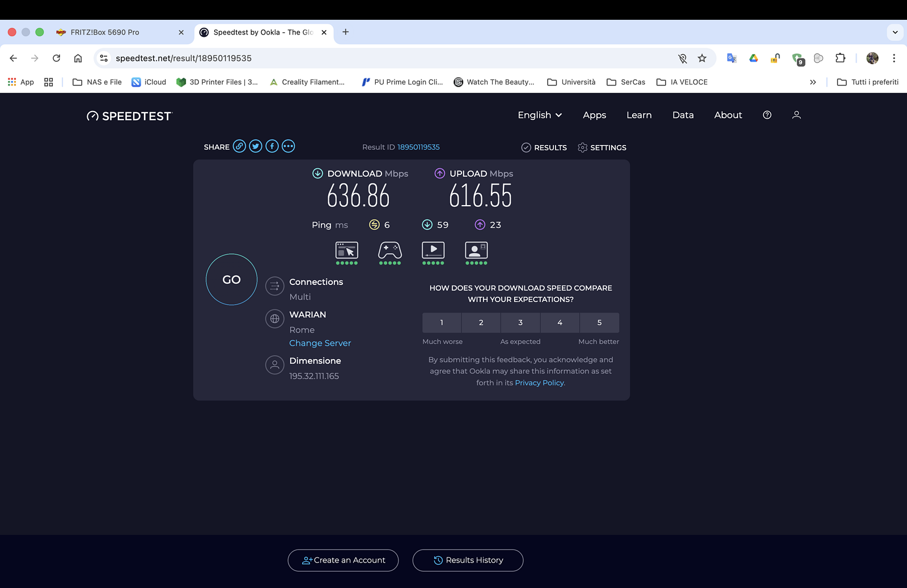Switch to the FRITZ!Box 5690 Pro tab
The width and height of the screenshot is (907, 588).
(x=120, y=32)
